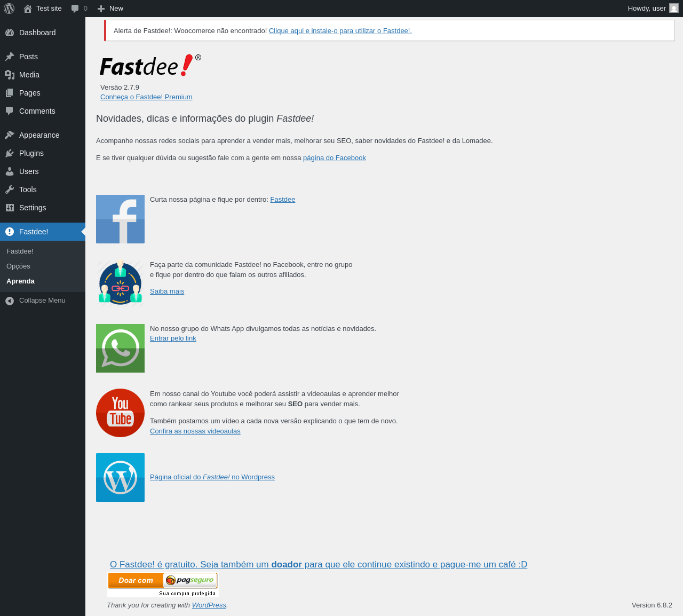Open the Opções submenu item

click(x=18, y=266)
